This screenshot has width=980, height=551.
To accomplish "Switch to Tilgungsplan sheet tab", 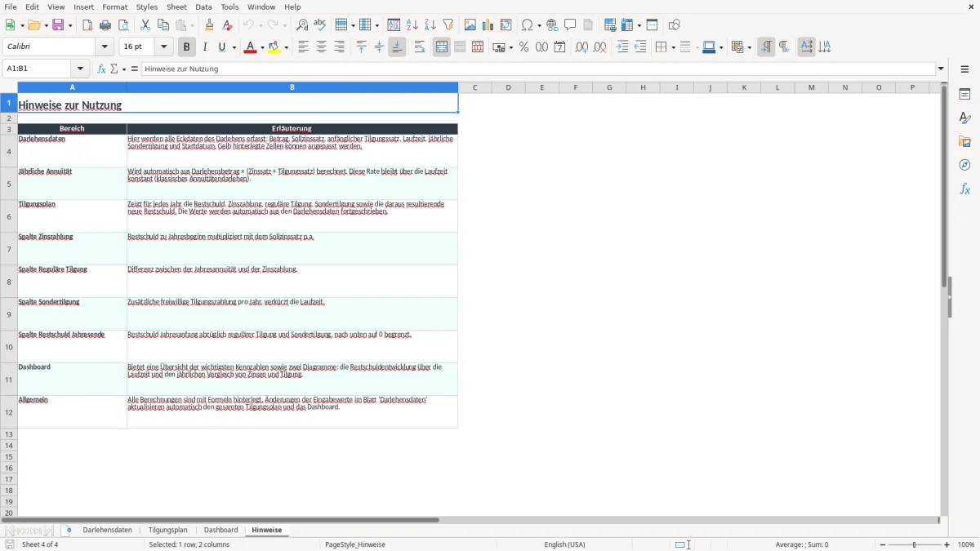I will [167, 530].
